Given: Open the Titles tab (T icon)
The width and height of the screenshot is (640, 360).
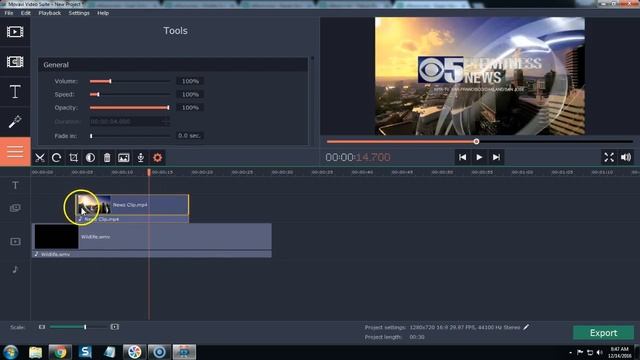Looking at the screenshot, I should [x=15, y=92].
